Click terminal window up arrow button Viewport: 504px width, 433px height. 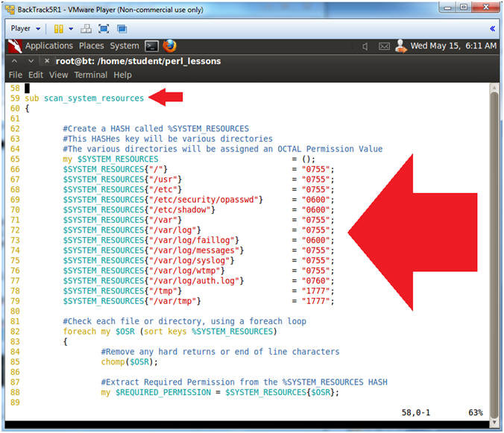click(x=14, y=60)
